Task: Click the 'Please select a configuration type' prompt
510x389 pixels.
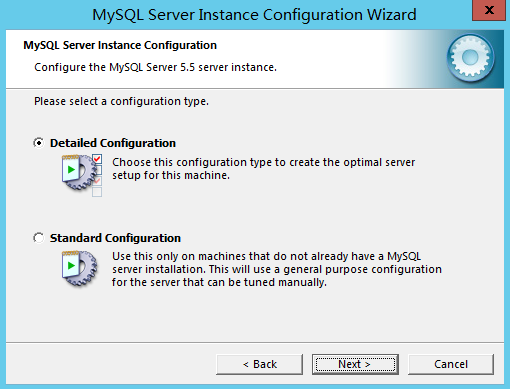Action: point(121,101)
